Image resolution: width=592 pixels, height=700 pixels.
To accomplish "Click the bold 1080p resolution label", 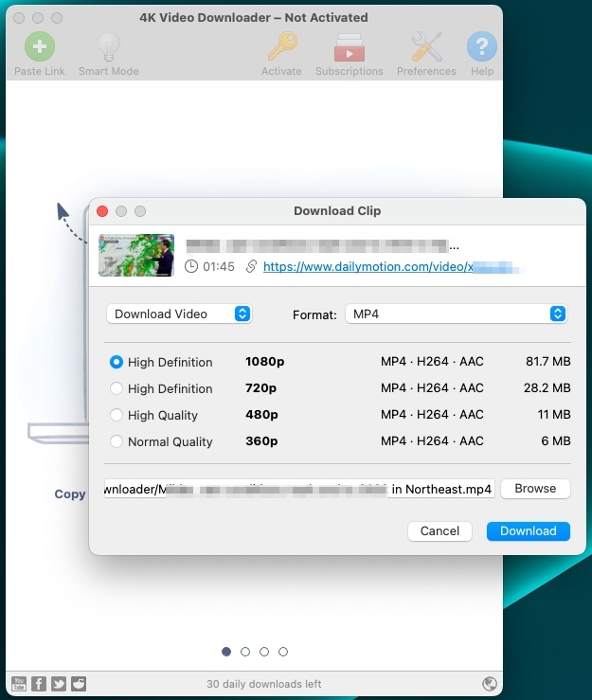I will (x=265, y=361).
